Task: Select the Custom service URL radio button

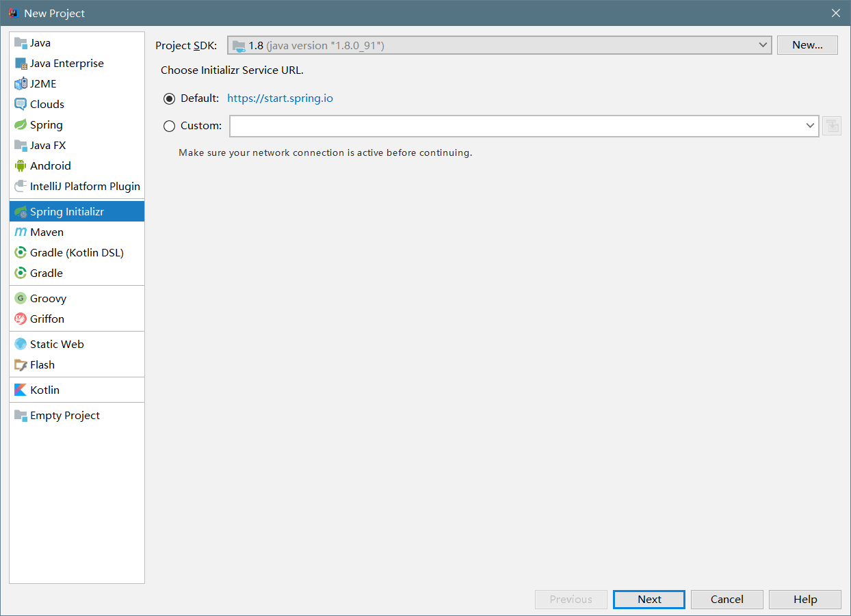Action: [170, 126]
